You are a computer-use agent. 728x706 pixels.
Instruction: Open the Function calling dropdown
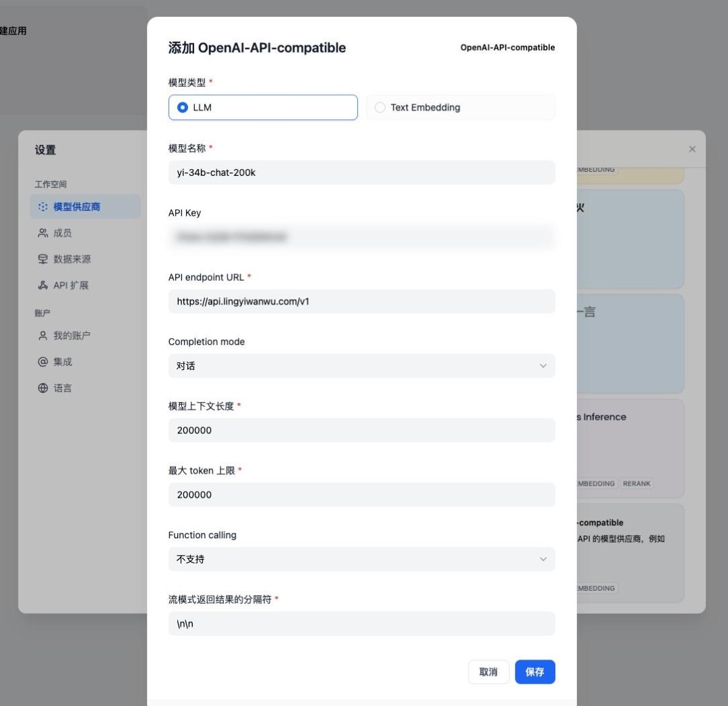pyautogui.click(x=362, y=559)
